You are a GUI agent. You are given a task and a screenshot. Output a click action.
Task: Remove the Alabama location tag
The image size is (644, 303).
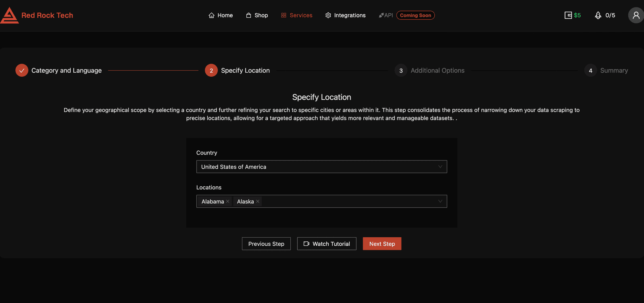click(x=228, y=201)
